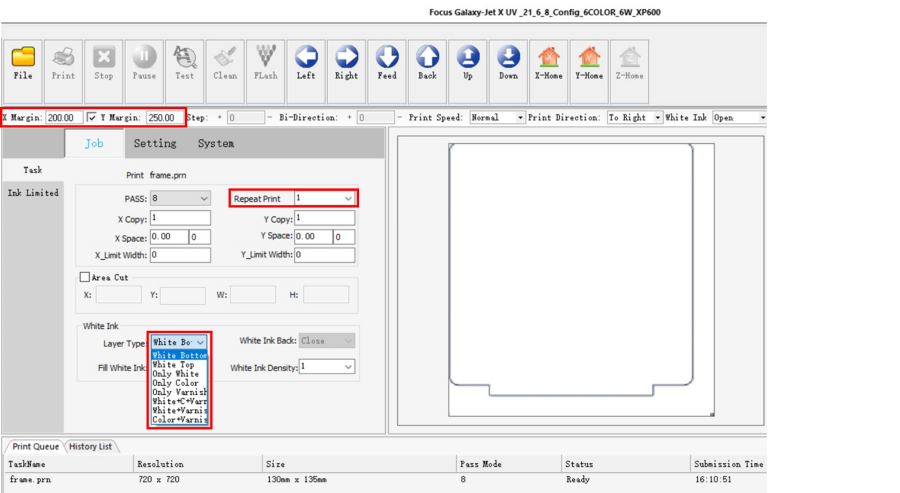
Task: Click the Y Margin value field
Action: click(164, 117)
